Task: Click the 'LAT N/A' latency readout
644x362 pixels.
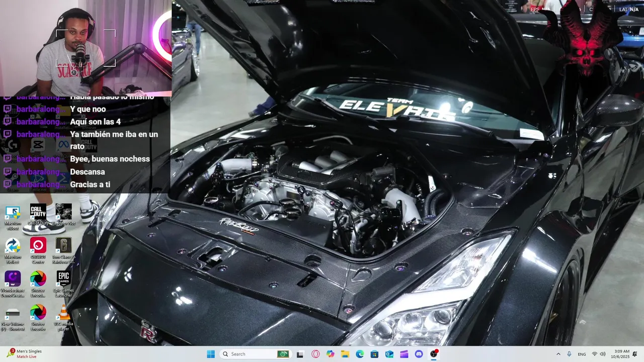Action: click(629, 10)
